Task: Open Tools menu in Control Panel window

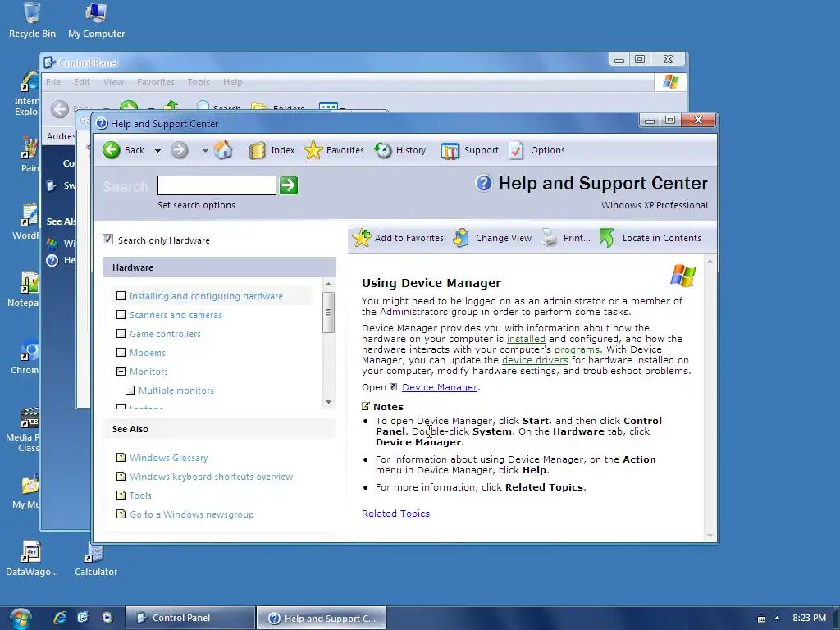Action: point(199,82)
